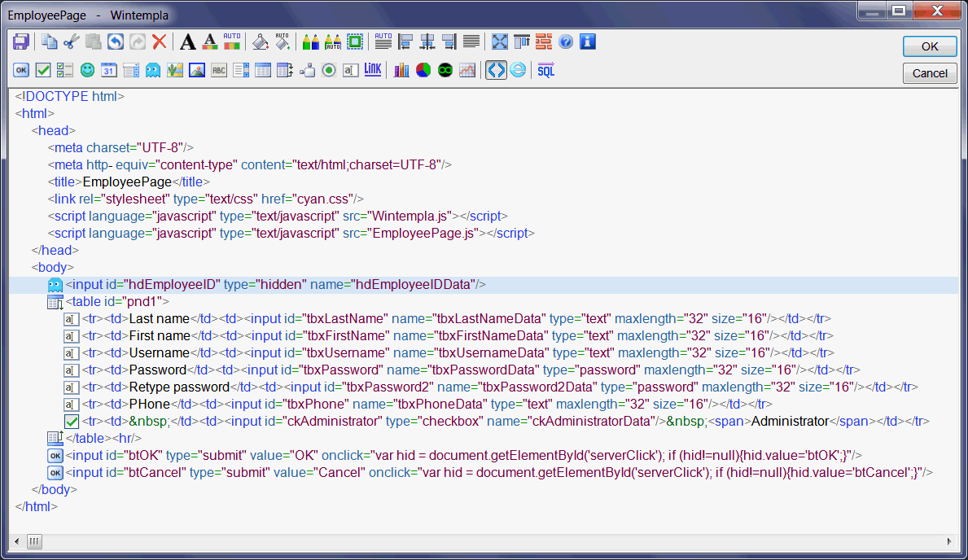Screen dimensions: 968x560
Task: Undo last change with the blue arrow
Action: [x=116, y=42]
